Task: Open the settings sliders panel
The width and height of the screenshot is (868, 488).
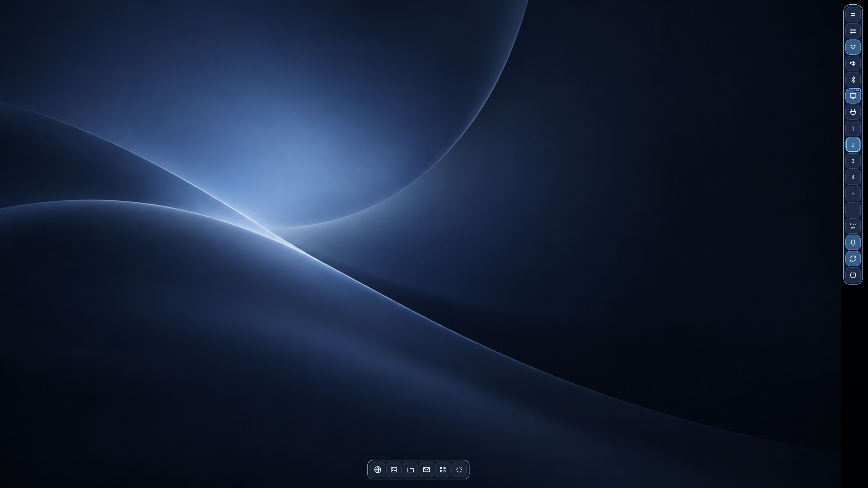Action: 853,31
